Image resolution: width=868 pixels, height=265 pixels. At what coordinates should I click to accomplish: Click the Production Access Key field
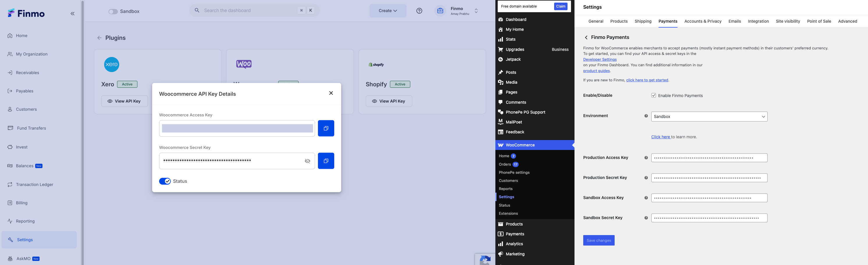pos(709,158)
